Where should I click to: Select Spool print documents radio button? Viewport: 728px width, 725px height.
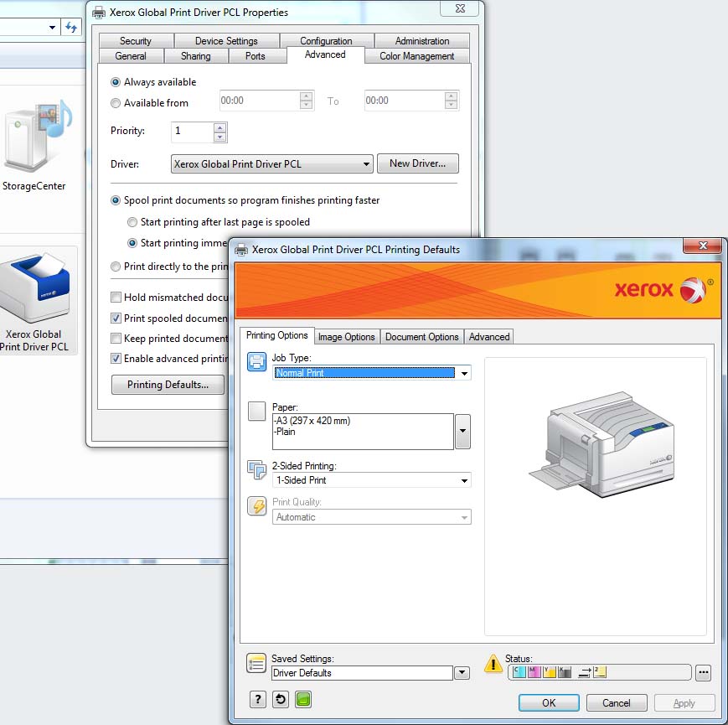click(x=116, y=200)
